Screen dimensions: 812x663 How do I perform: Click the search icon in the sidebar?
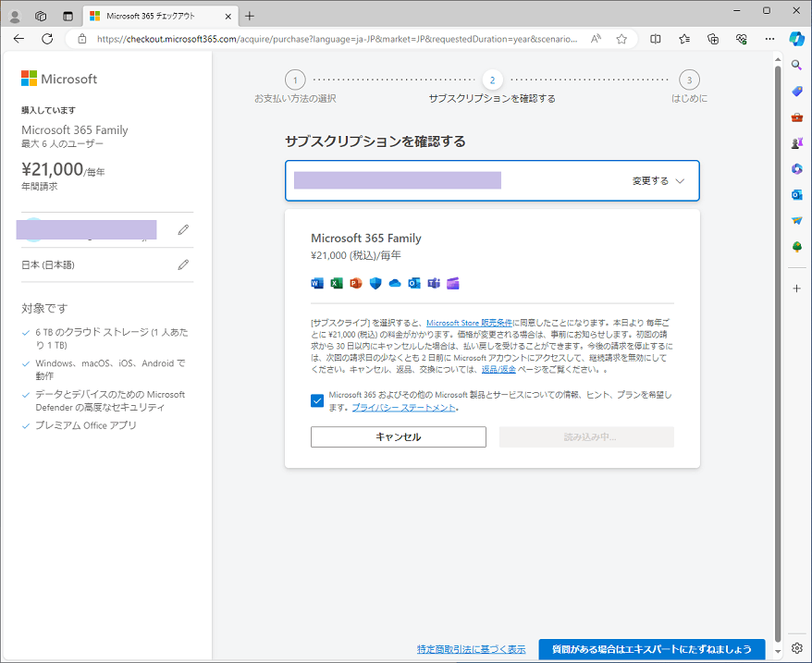[x=796, y=65]
